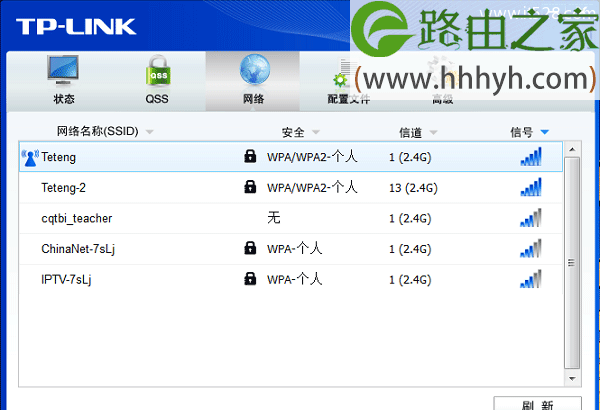Select the 网络 globe icon
600x410 pixels.
click(253, 70)
